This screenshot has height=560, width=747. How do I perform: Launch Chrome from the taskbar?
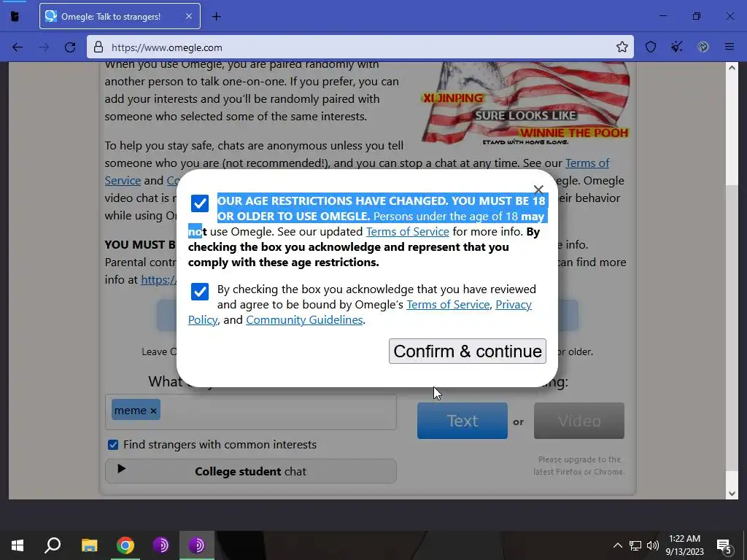pyautogui.click(x=125, y=545)
